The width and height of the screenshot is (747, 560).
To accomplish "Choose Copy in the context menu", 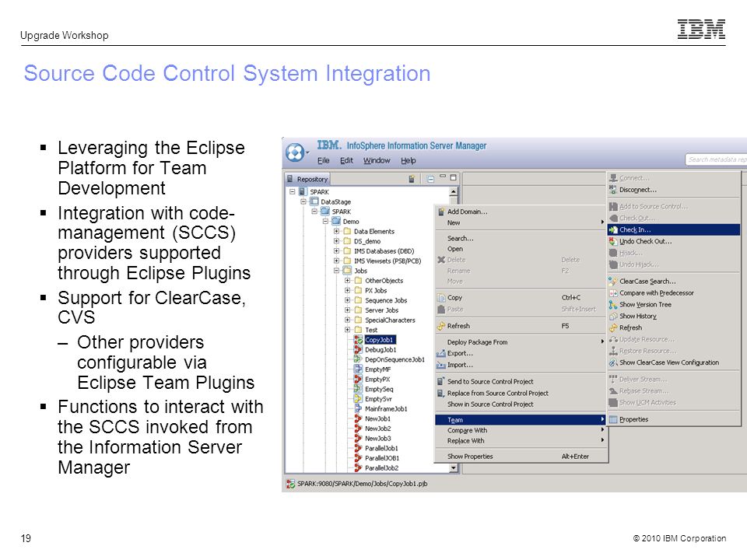I will pos(521,297).
